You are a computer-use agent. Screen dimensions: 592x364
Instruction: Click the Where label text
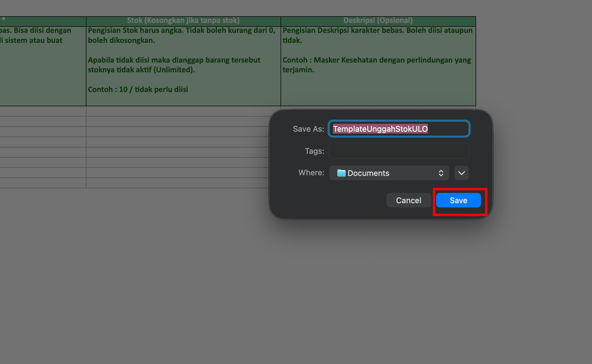click(x=311, y=173)
